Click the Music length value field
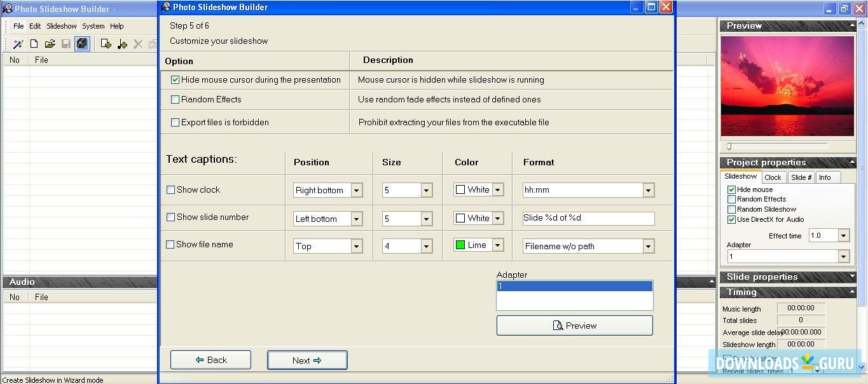The width and height of the screenshot is (868, 384). click(x=801, y=308)
